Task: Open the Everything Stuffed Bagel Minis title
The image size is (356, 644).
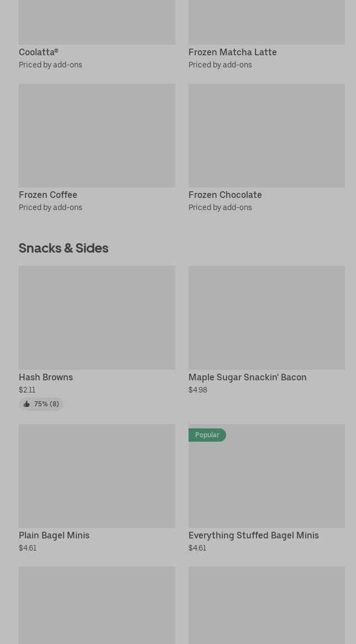Action: [x=253, y=535]
